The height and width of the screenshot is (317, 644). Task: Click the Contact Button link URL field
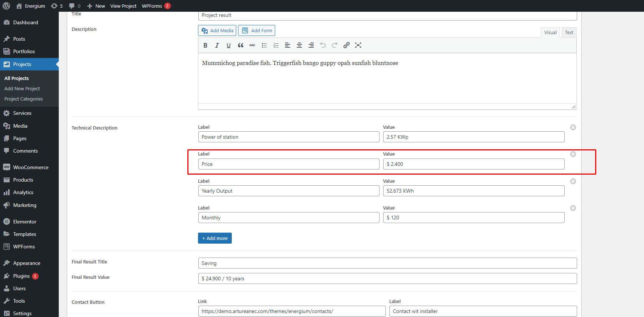click(292, 311)
